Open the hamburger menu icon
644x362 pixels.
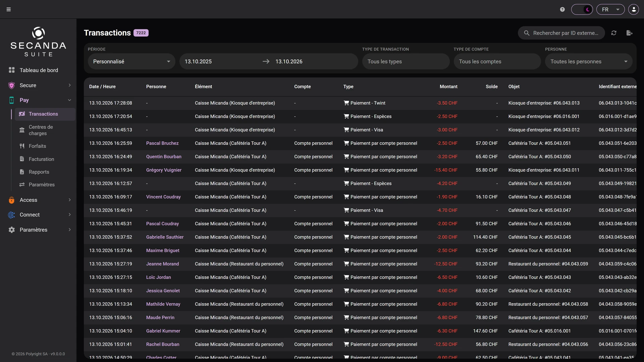(9, 9)
